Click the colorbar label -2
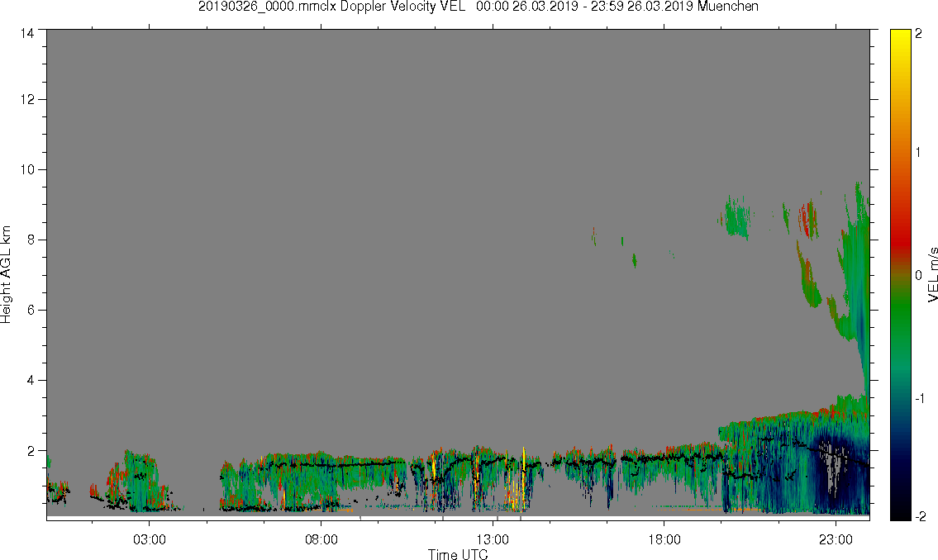 coord(920,516)
